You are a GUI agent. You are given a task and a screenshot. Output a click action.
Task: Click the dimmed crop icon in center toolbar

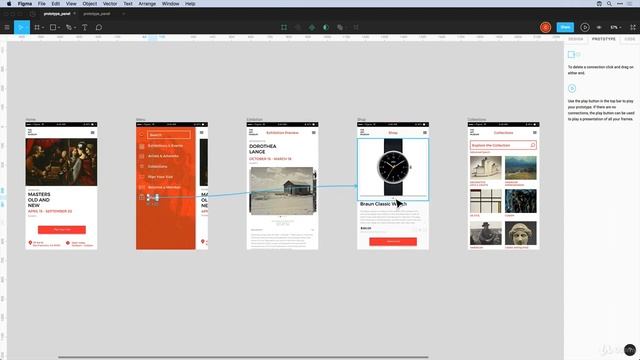[356, 27]
